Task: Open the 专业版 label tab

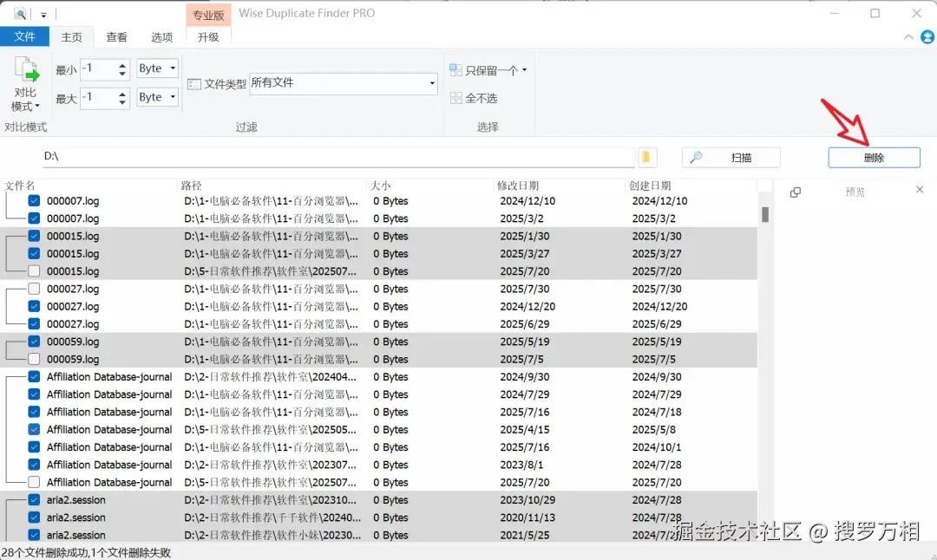Action: tap(208, 15)
